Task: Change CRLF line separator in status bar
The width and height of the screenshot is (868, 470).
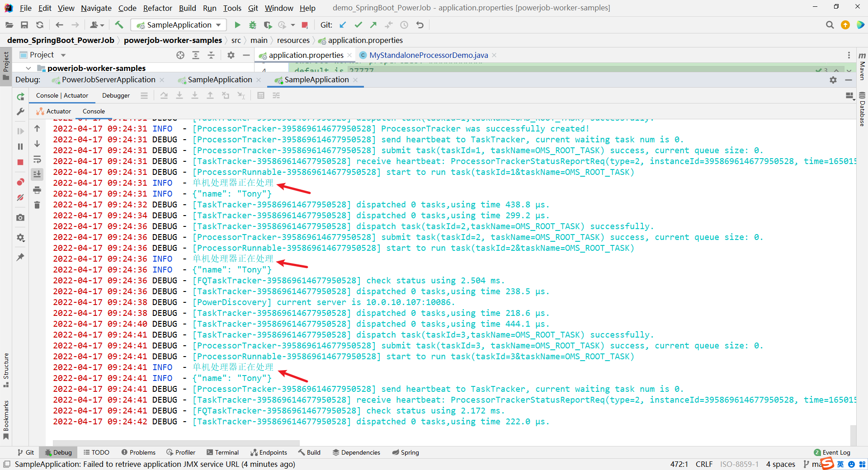Action: 704,464
